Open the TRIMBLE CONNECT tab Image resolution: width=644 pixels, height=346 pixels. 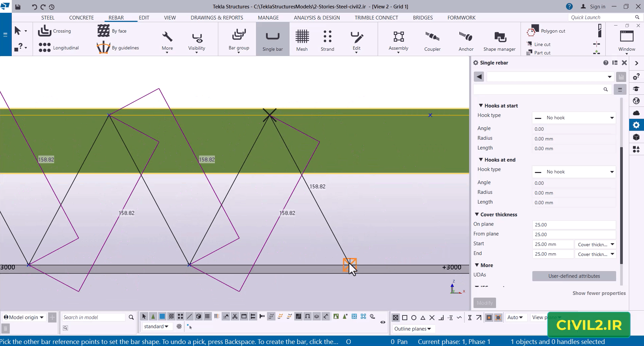(x=376, y=17)
